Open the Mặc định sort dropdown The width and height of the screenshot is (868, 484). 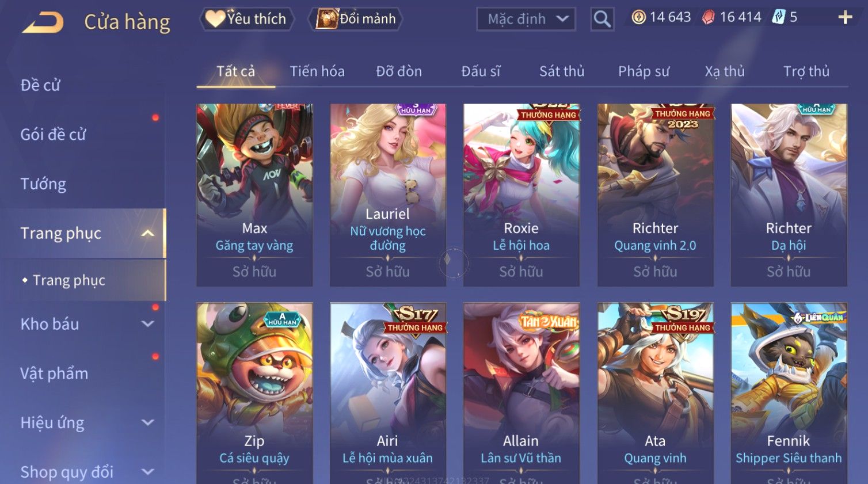point(526,19)
